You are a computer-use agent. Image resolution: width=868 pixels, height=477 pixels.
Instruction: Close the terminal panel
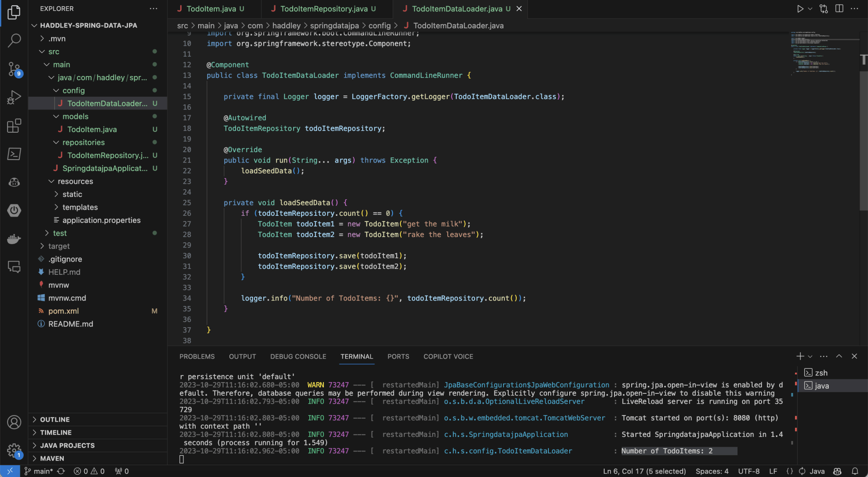(854, 357)
